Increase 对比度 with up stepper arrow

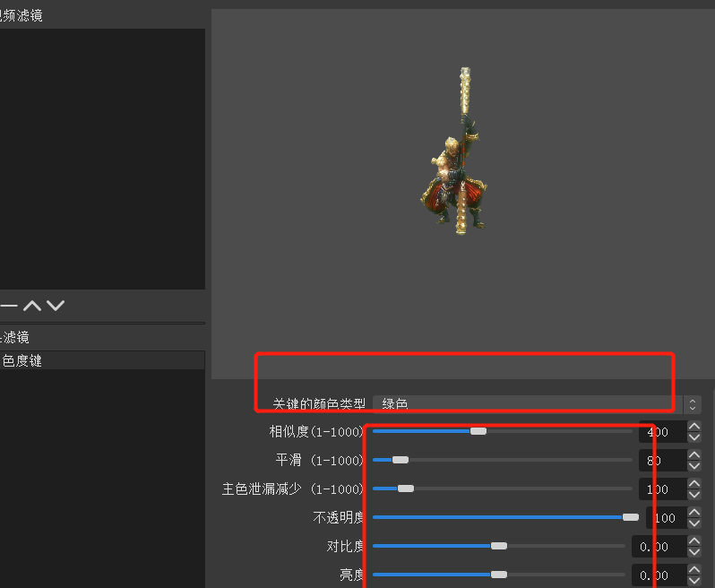point(694,541)
